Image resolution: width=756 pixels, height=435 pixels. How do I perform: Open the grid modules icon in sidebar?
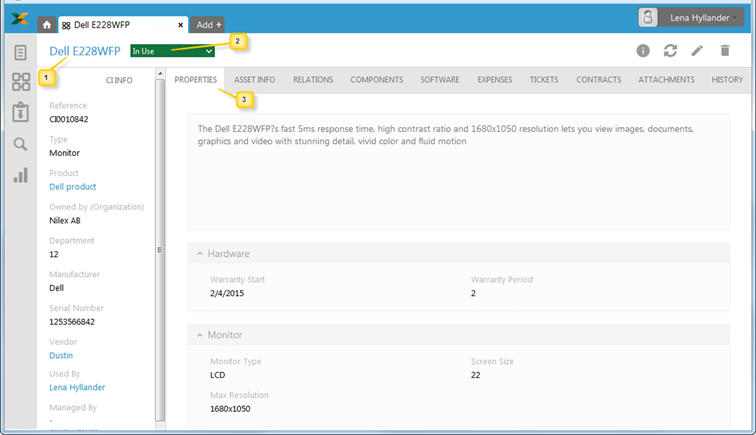20,82
